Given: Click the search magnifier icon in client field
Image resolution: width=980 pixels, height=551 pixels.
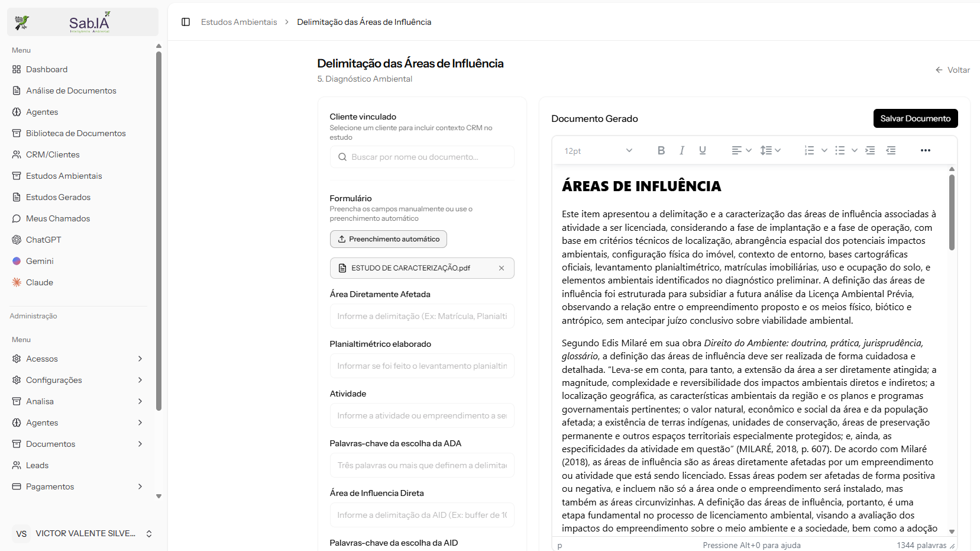Looking at the screenshot, I should (x=342, y=157).
